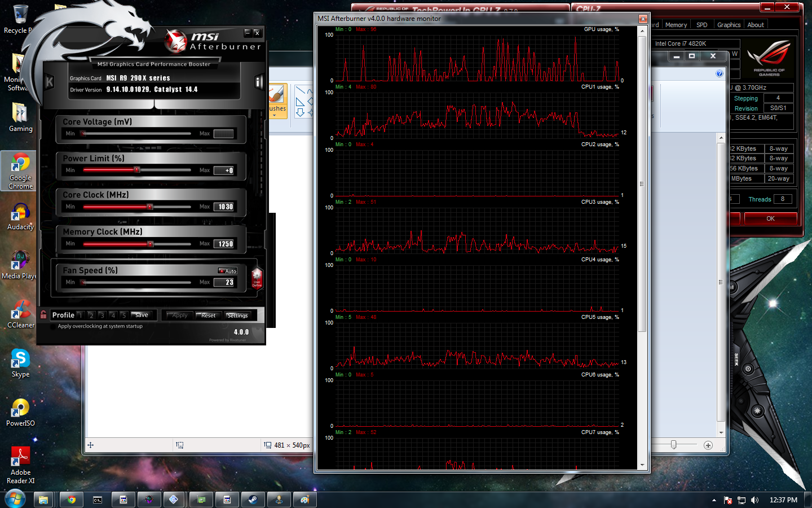
Task: Select profile slot 1
Action: (80, 316)
